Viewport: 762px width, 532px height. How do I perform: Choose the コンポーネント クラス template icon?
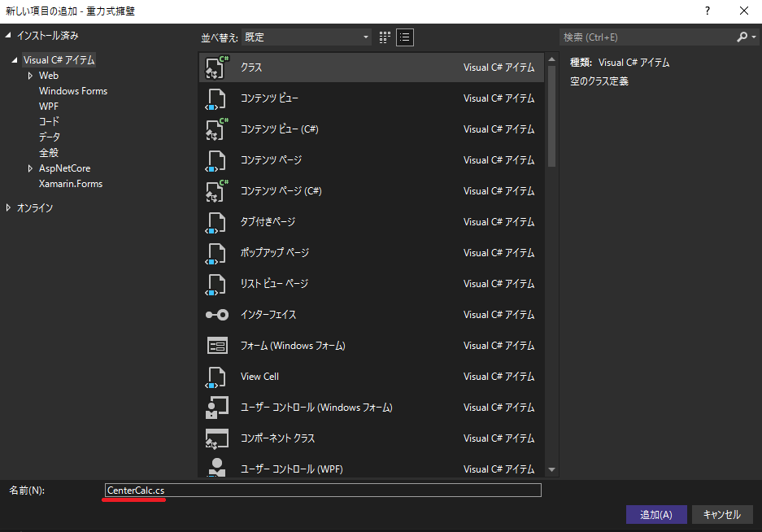click(216, 438)
